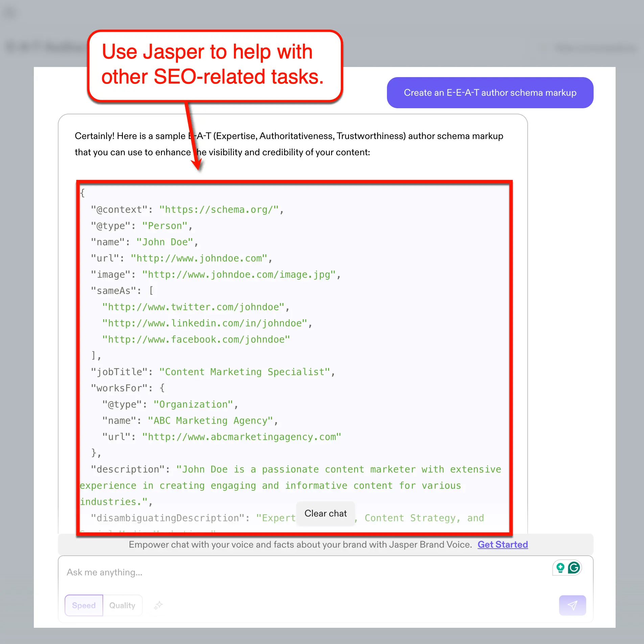This screenshot has height=644, width=644.
Task: Click the https://schema.org/ context value
Action: click(x=219, y=210)
